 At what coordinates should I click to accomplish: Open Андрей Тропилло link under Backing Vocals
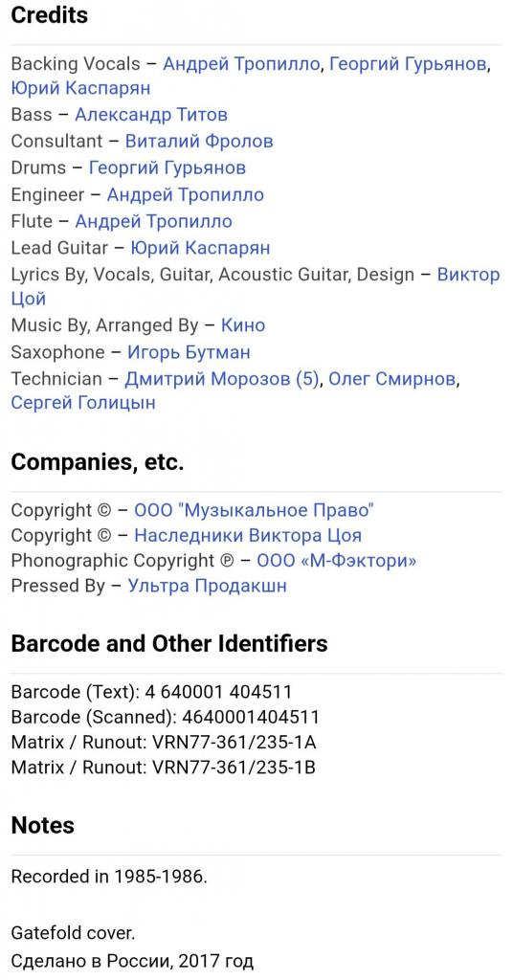(x=241, y=64)
